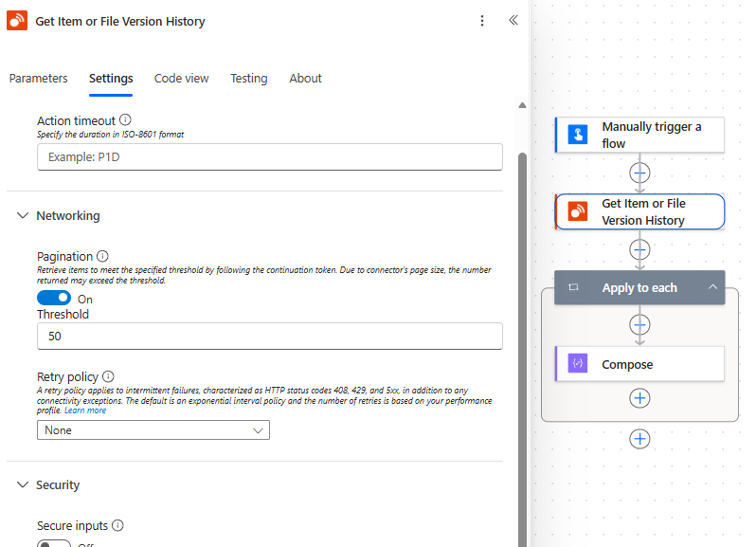756x547 pixels.
Task: Add step below Get Item or File Version History node
Action: [x=639, y=250]
